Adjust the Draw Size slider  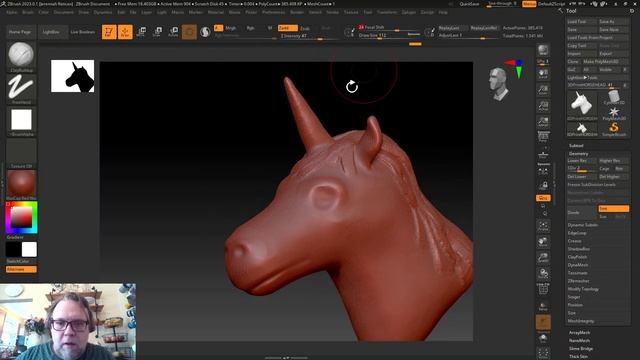tap(389, 36)
